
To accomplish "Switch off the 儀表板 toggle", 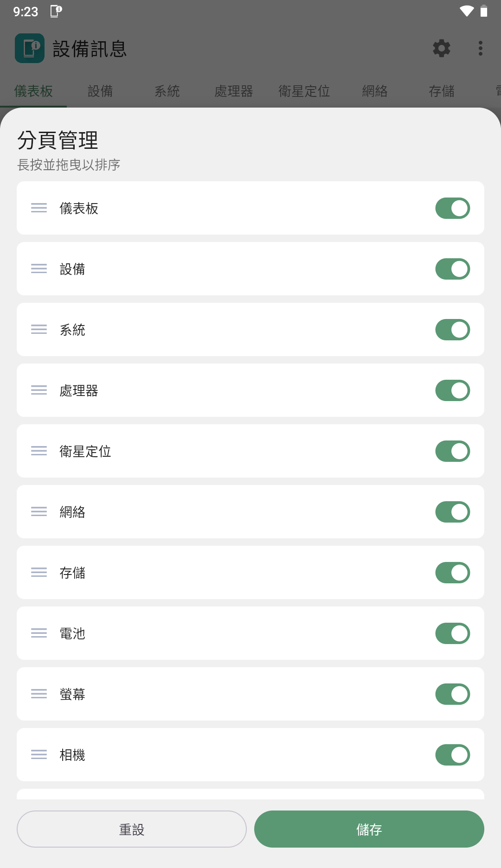I will pyautogui.click(x=452, y=208).
